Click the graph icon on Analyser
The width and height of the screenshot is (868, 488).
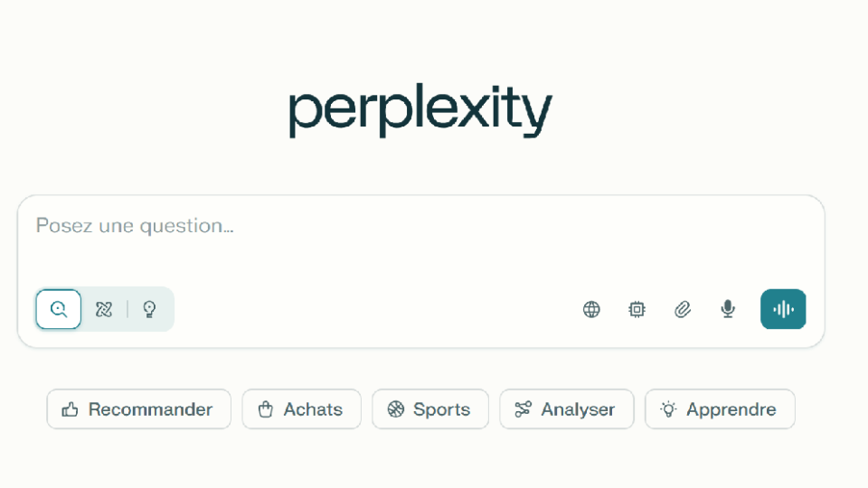tap(523, 409)
